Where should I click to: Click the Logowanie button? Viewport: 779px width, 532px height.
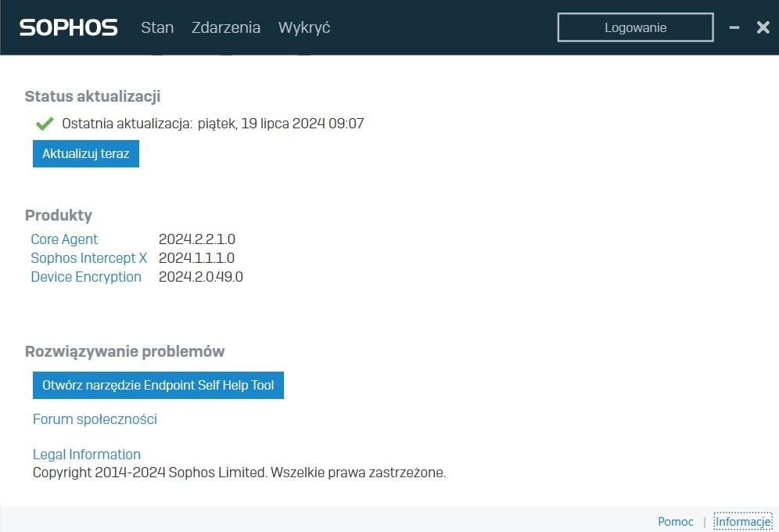pyautogui.click(x=635, y=27)
